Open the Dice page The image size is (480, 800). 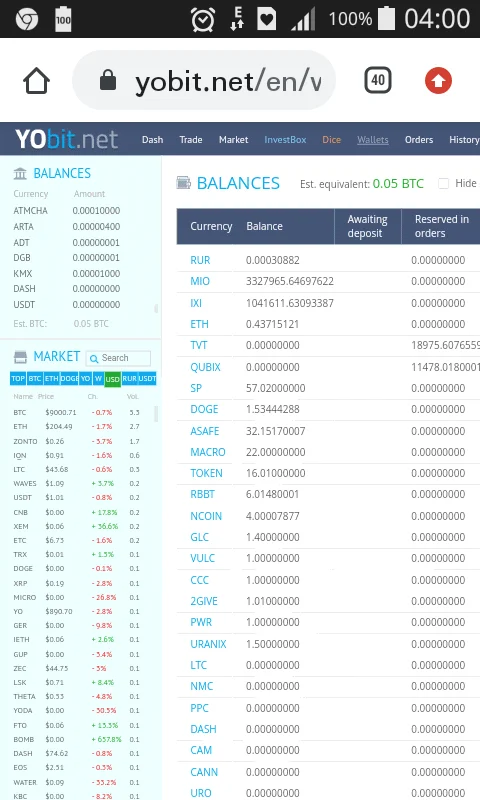pyautogui.click(x=332, y=140)
